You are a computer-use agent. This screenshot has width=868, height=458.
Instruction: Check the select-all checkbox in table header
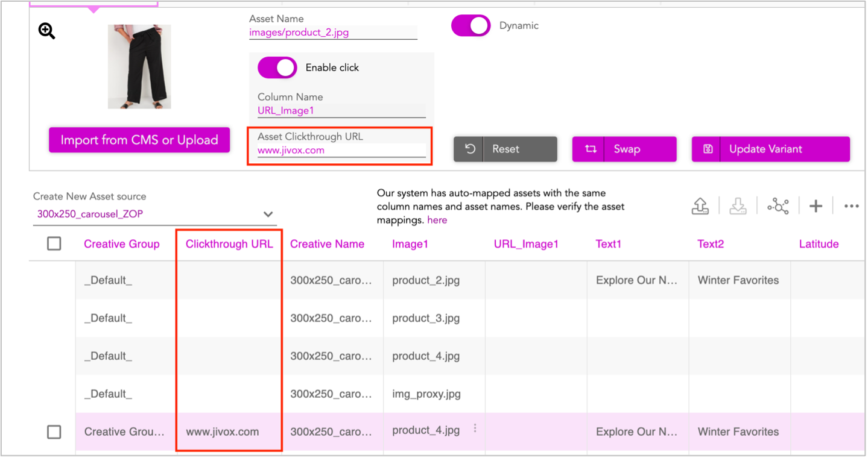pos(54,243)
